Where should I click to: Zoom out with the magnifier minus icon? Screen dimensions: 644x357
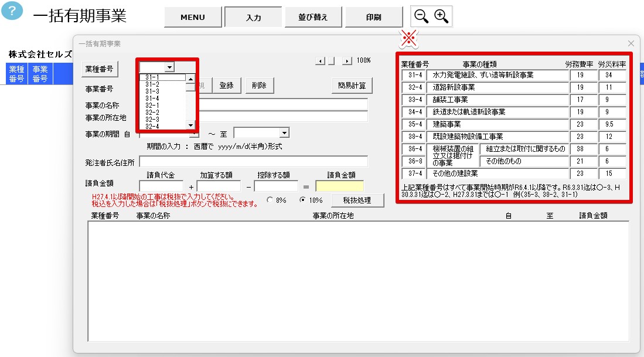pyautogui.click(x=421, y=16)
